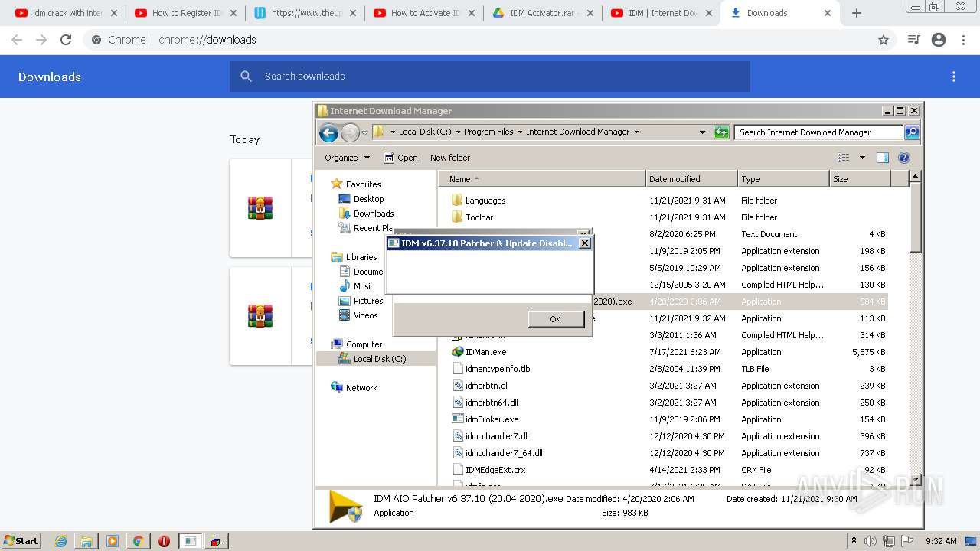Select the Toolbar folder

click(x=479, y=217)
